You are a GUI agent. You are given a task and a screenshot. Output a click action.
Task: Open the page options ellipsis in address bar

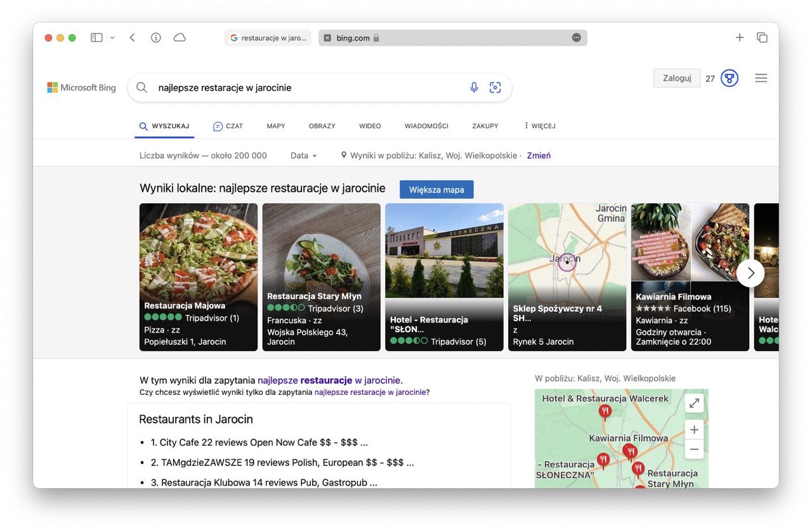click(x=576, y=38)
